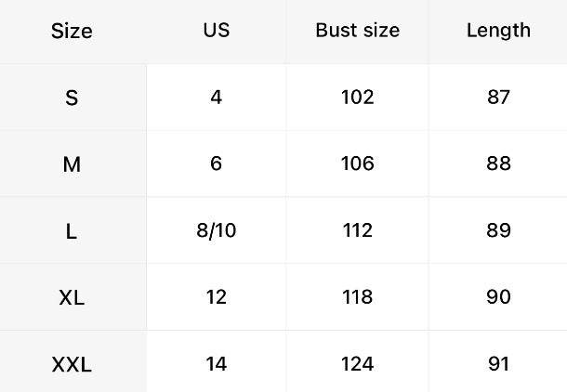Click the US column header
Screen dimensions: 567x392
tap(216, 30)
